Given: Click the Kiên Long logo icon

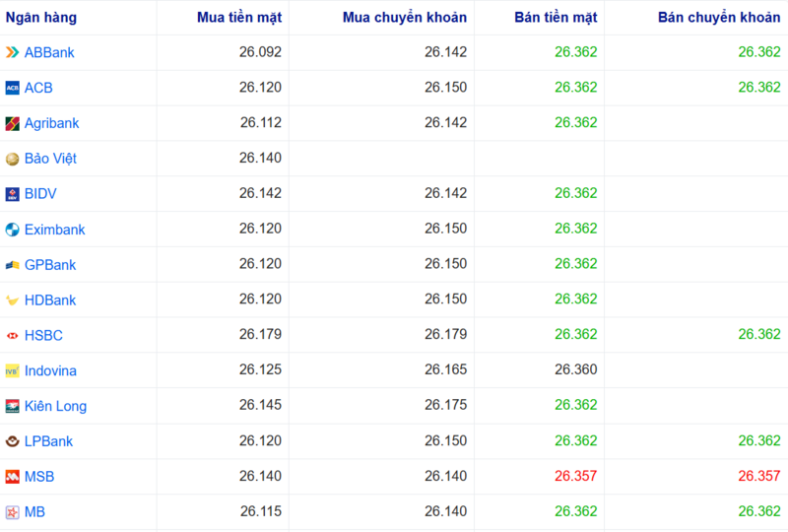Looking at the screenshot, I should click(x=12, y=406).
